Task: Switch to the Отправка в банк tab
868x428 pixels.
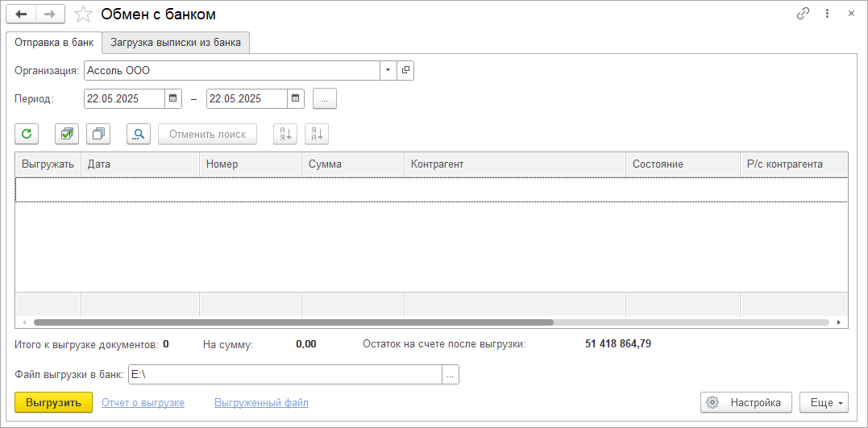Action: click(54, 43)
